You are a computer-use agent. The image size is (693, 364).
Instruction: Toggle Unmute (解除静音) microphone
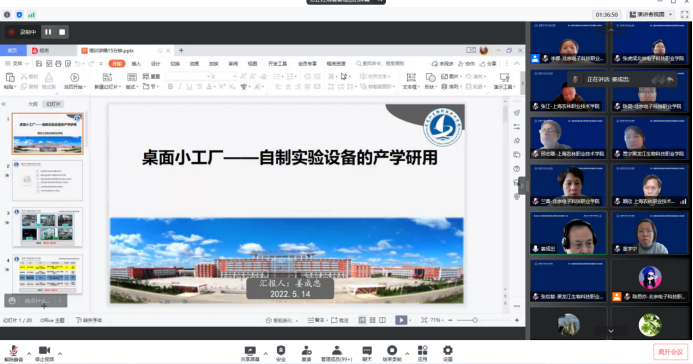tap(13, 353)
